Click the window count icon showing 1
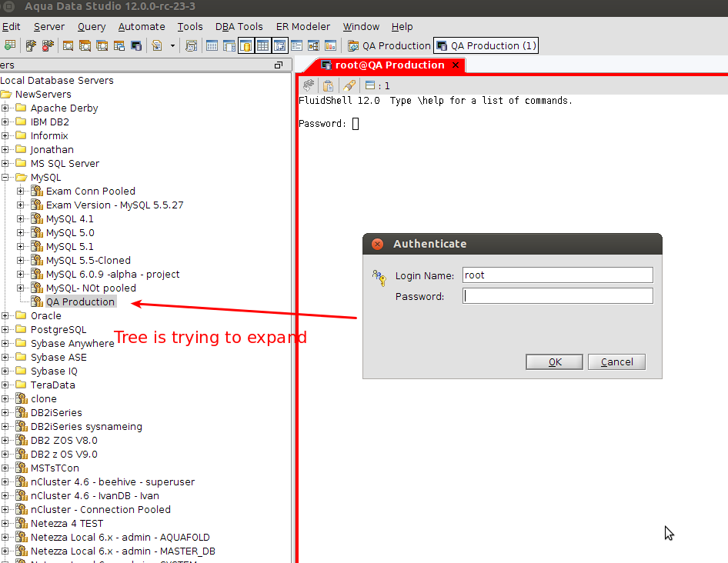 click(370, 85)
